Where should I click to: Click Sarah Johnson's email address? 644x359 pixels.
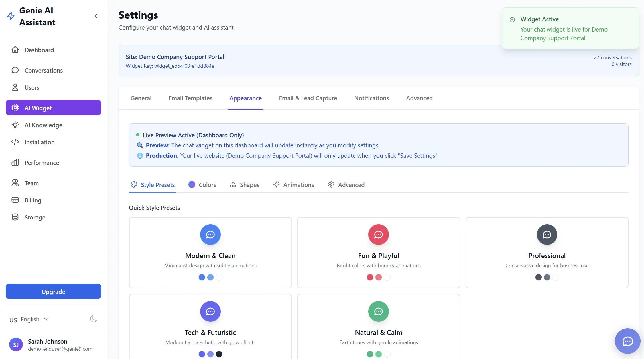click(60, 349)
